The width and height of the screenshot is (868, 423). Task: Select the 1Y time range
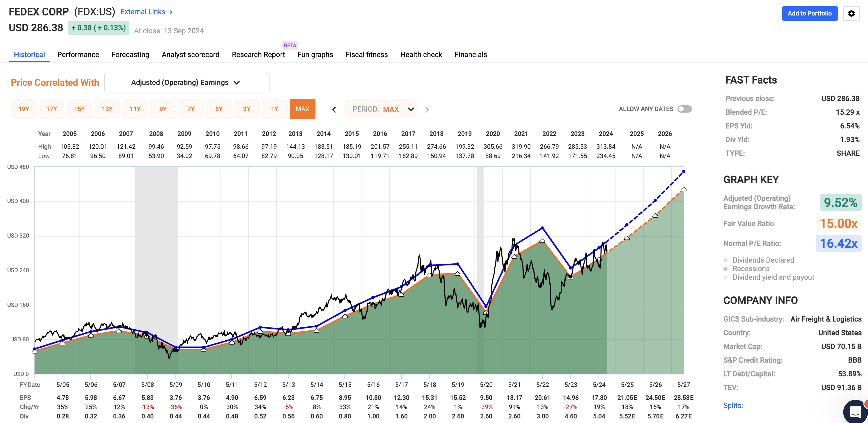pyautogui.click(x=275, y=108)
